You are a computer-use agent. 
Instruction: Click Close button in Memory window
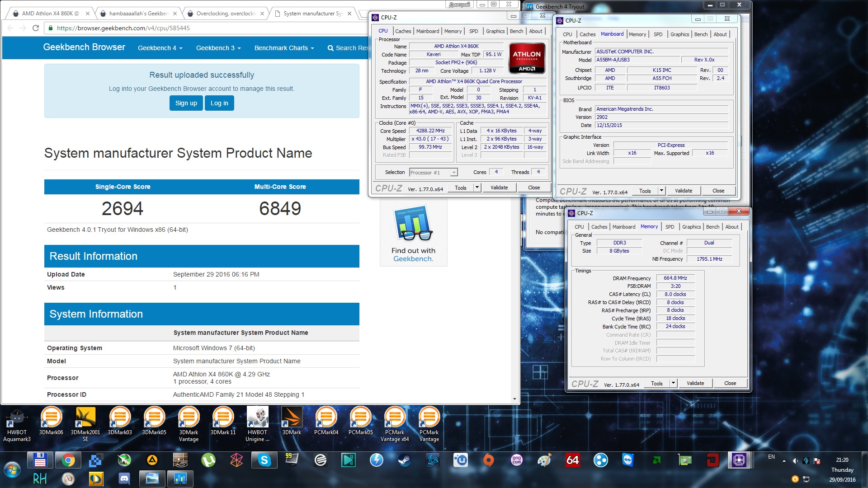[x=730, y=383]
